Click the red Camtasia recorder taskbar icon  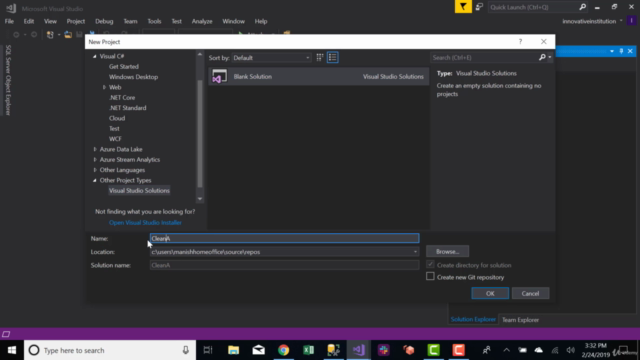(458, 350)
